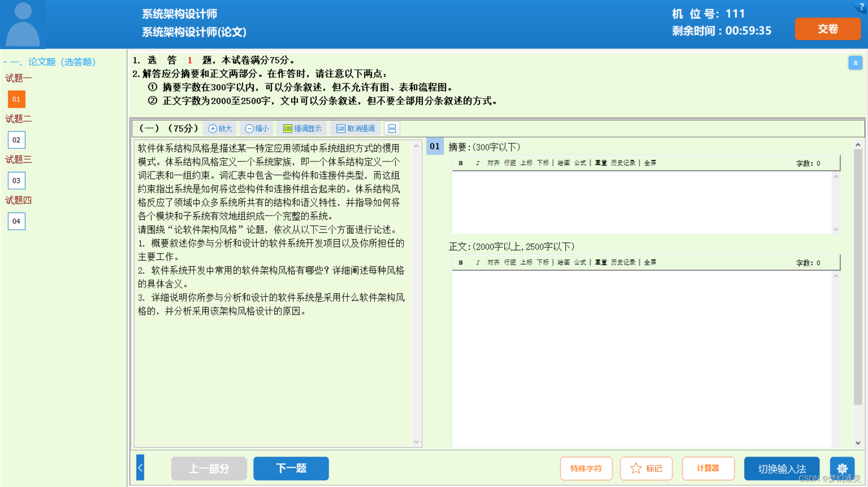Click 上标 superscript in 摘要 toolbar
The width and height of the screenshot is (868, 487).
(x=526, y=163)
